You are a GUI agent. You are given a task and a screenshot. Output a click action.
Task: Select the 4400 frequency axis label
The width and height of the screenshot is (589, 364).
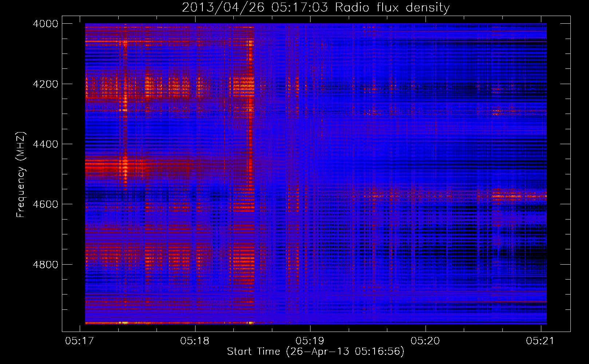point(46,144)
